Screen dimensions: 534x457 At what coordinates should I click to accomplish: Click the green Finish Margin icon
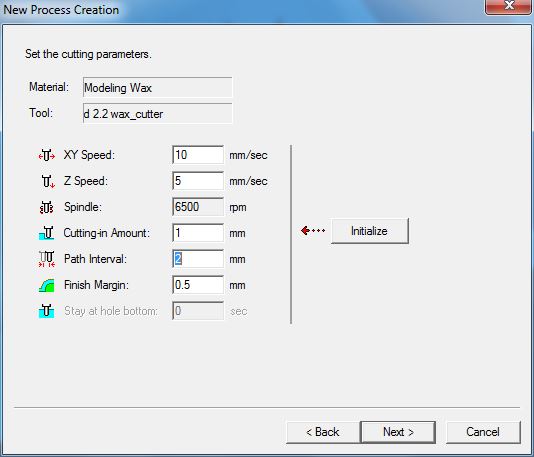pyautogui.click(x=47, y=285)
